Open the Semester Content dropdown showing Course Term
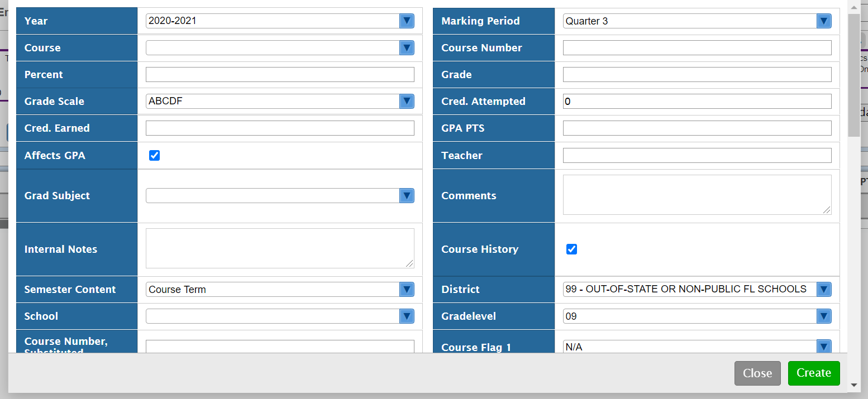 point(280,290)
